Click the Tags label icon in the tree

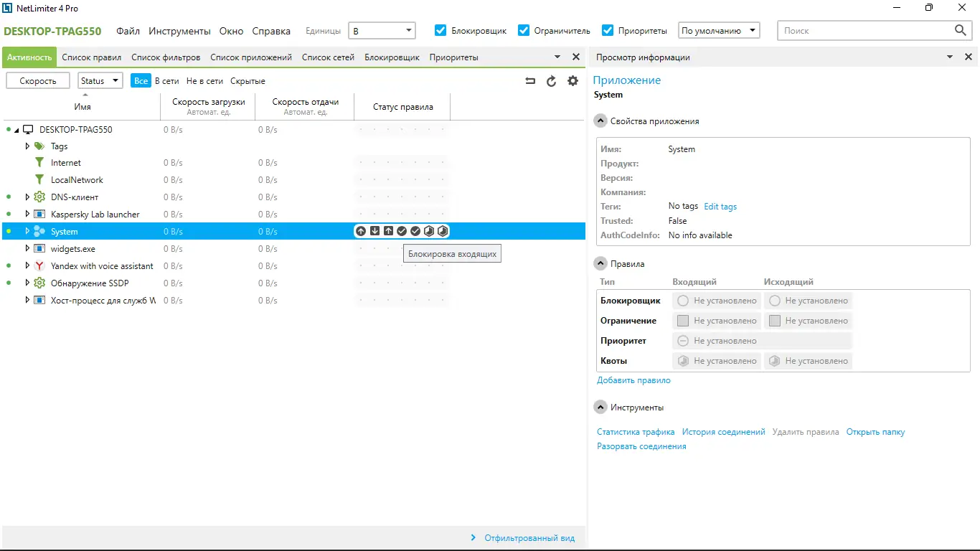[39, 146]
